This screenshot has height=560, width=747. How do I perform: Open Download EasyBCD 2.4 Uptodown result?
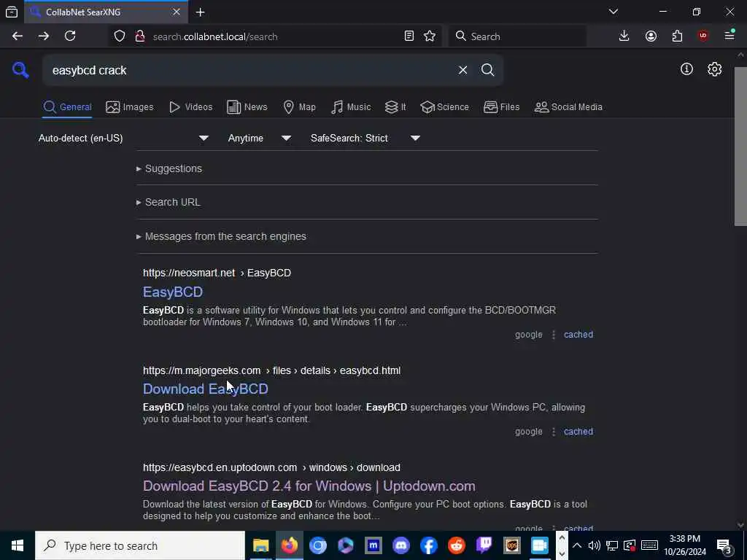click(x=309, y=486)
